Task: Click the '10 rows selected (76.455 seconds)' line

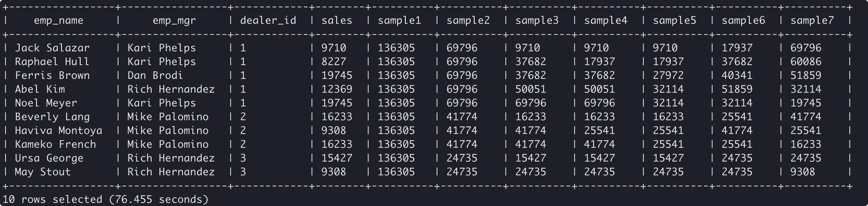Action: tap(105, 200)
